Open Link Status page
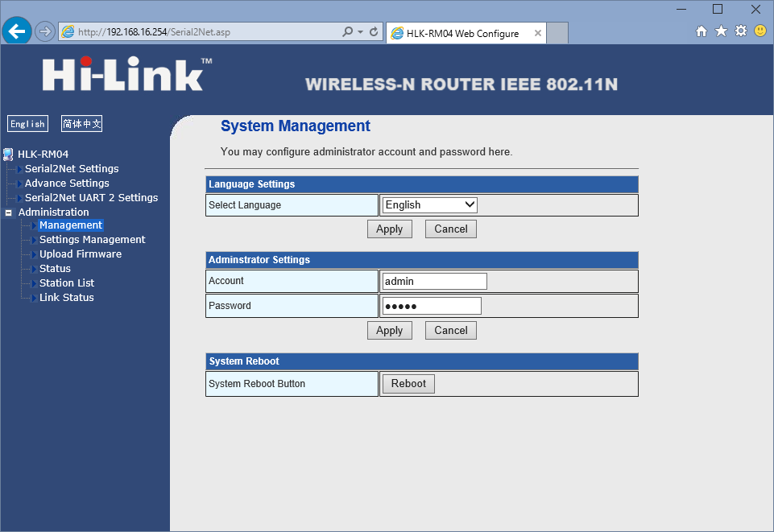The width and height of the screenshot is (774, 532). point(67,297)
